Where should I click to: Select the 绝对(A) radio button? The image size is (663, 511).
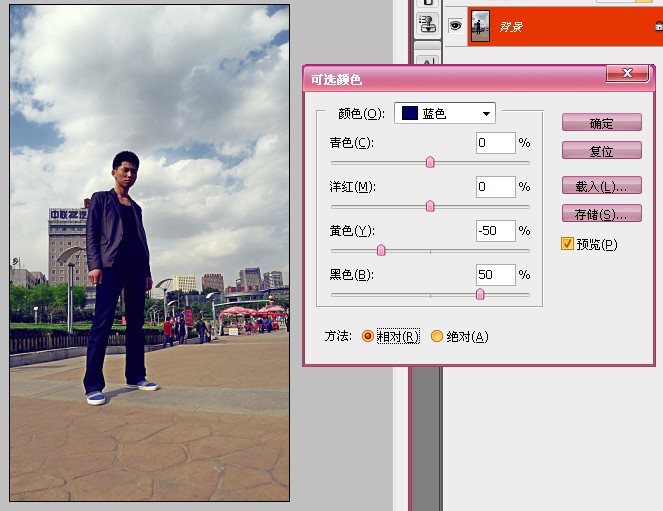[437, 336]
